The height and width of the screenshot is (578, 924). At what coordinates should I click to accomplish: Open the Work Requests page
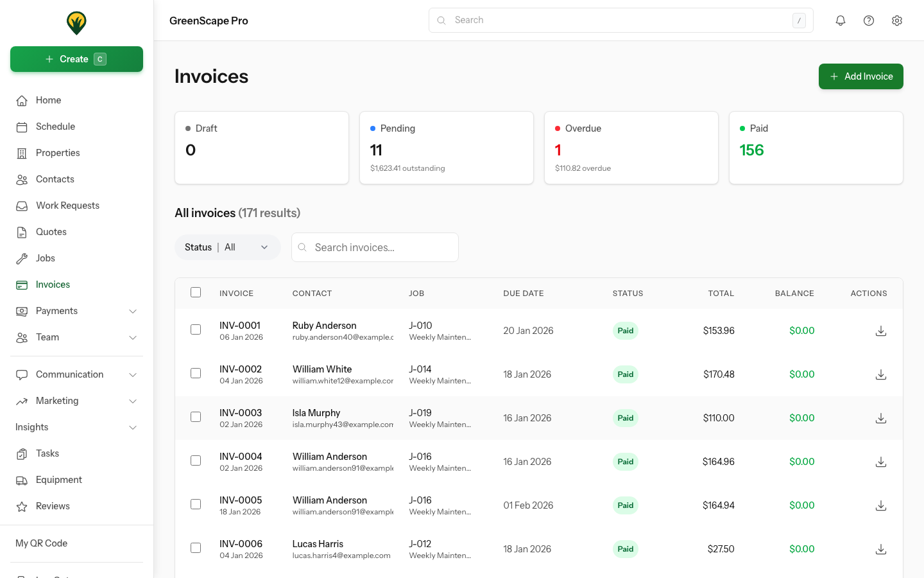[x=67, y=205]
